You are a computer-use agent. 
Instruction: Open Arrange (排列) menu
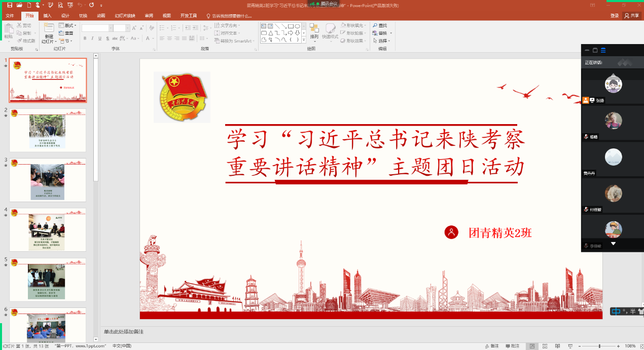(314, 31)
